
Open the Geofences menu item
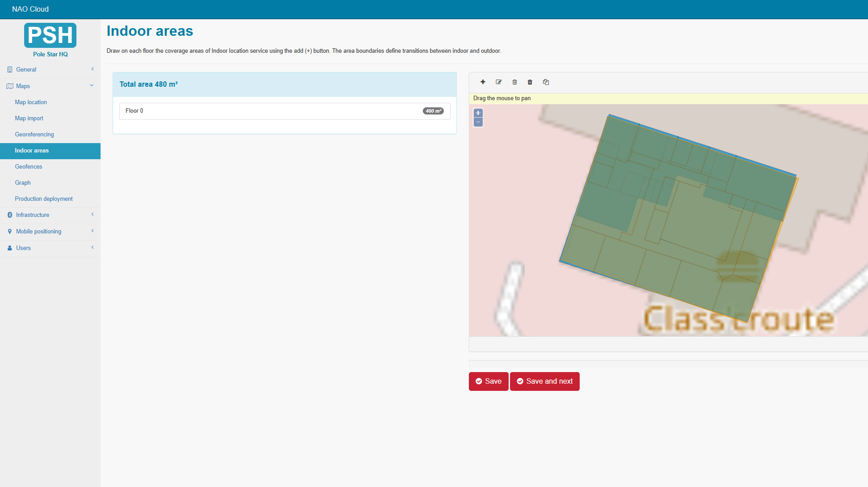click(x=29, y=166)
